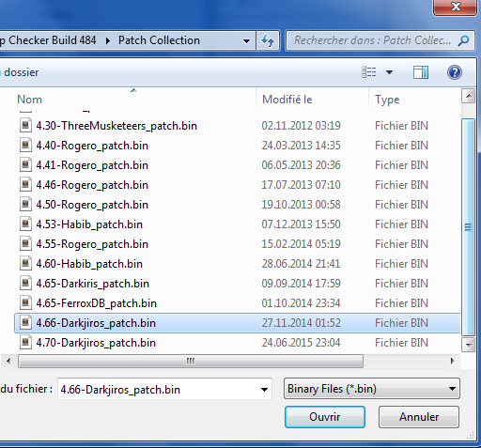Viewport: 481px width, 448px height.
Task: Click the 4.70-Darkjiros_patch.bin file icon
Action: click(x=25, y=343)
